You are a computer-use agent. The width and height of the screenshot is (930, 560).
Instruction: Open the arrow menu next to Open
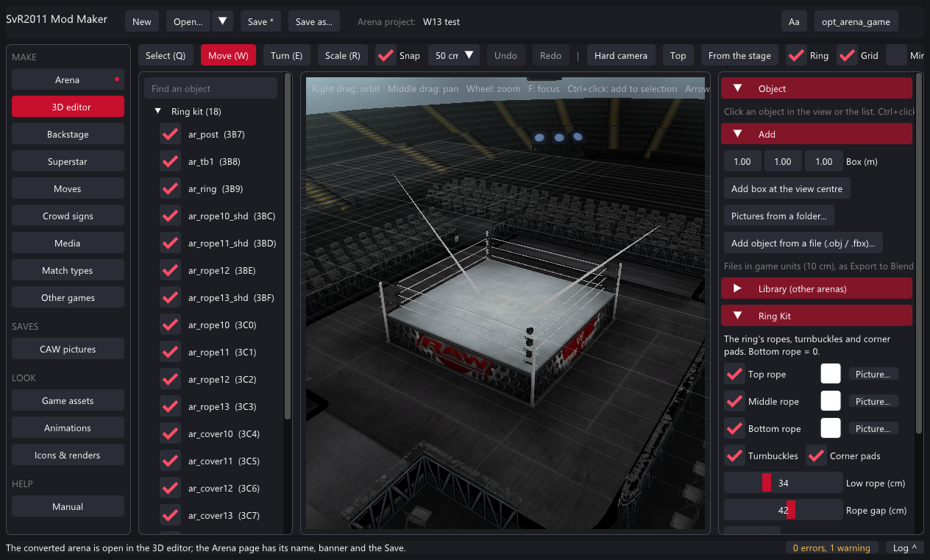223,22
